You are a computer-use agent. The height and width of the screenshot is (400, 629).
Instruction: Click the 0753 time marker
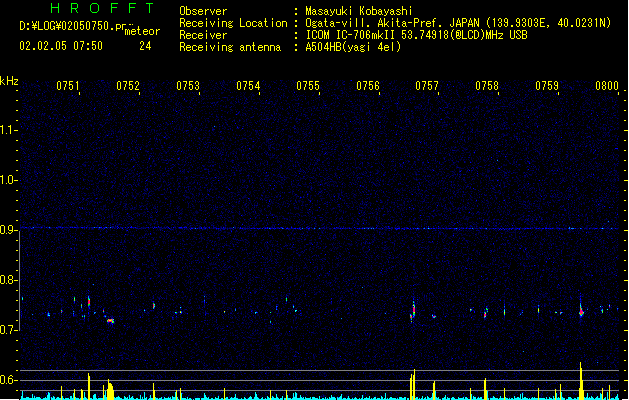click(188, 86)
